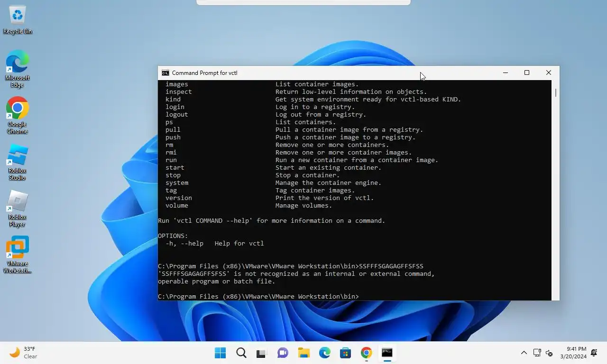Viewport: 607px width, 364px height.
Task: Click the 'images' command text
Action: (x=177, y=84)
